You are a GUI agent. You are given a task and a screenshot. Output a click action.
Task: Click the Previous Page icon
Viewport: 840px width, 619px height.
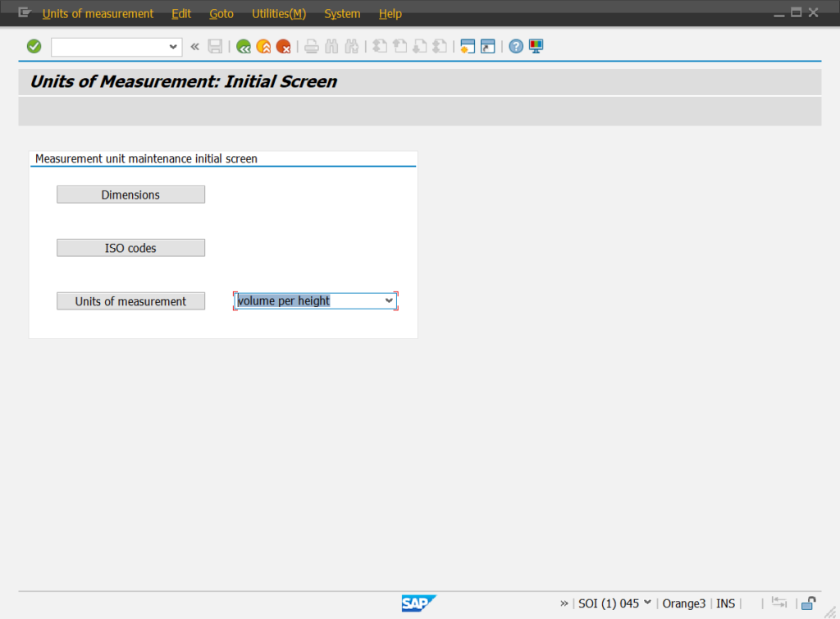click(399, 47)
